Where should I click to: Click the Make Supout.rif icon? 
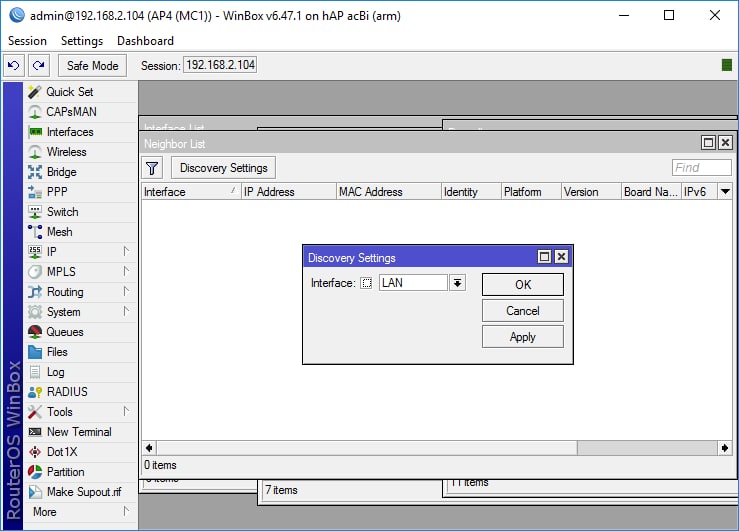pos(34,492)
